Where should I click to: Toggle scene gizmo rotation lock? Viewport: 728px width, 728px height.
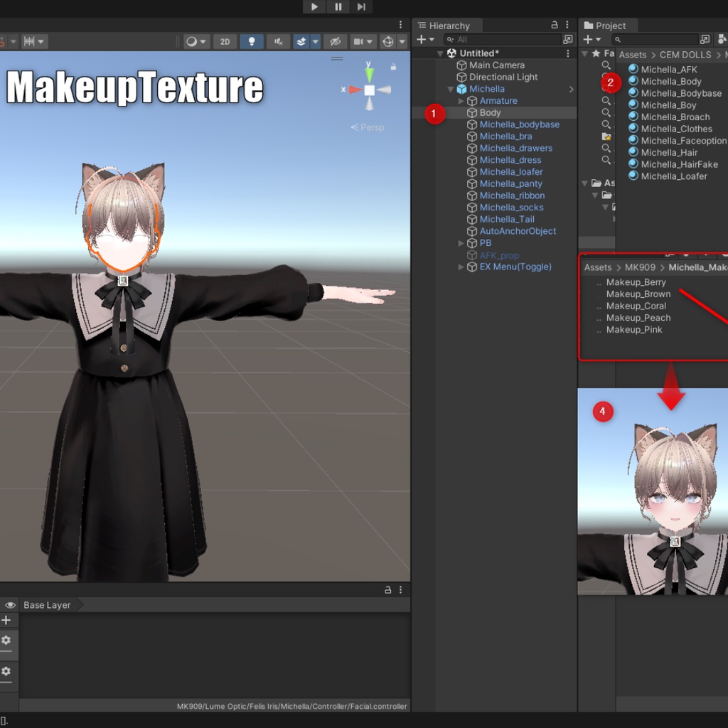tap(393, 67)
